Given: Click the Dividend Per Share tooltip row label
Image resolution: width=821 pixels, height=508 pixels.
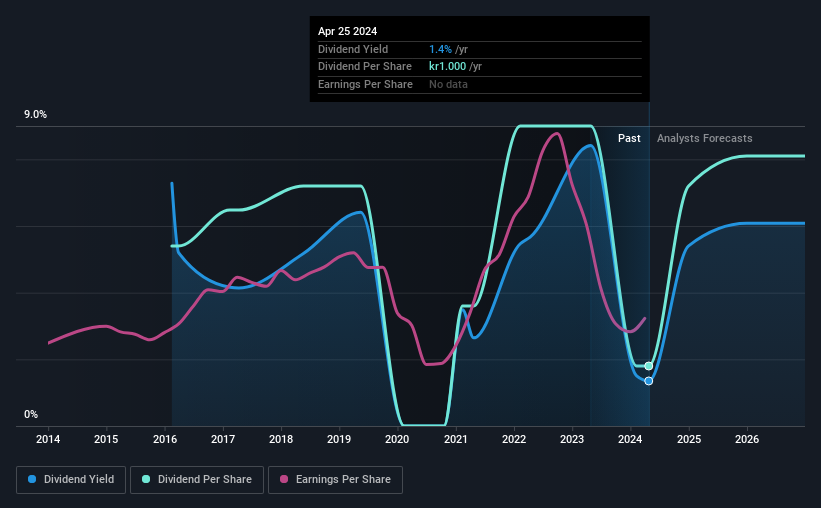Looking at the screenshot, I should [365, 67].
